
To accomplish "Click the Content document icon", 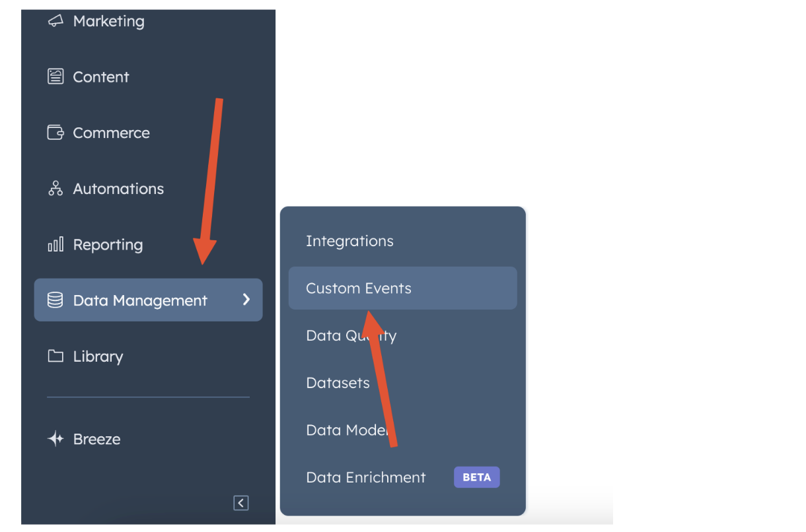I will [x=55, y=77].
